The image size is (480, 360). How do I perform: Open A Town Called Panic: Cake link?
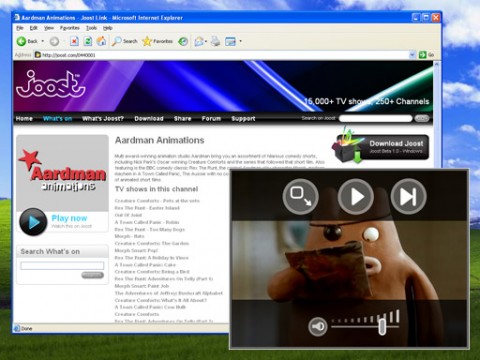145,265
